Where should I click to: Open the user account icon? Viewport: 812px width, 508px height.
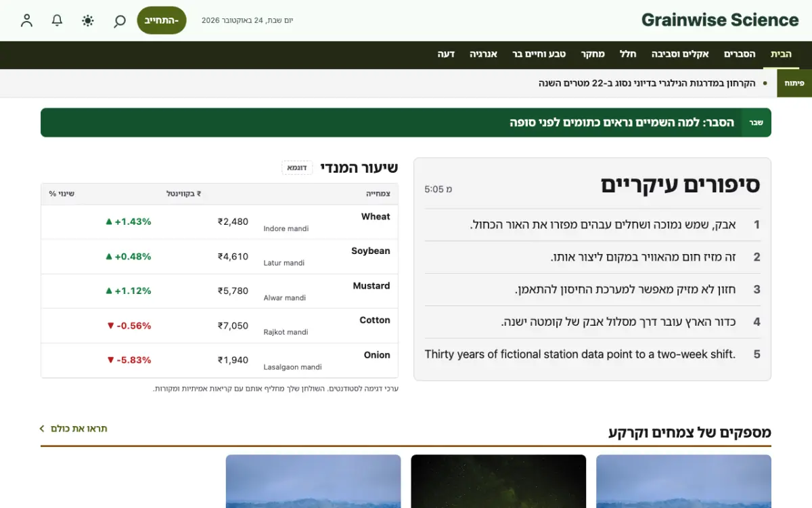pos(26,20)
